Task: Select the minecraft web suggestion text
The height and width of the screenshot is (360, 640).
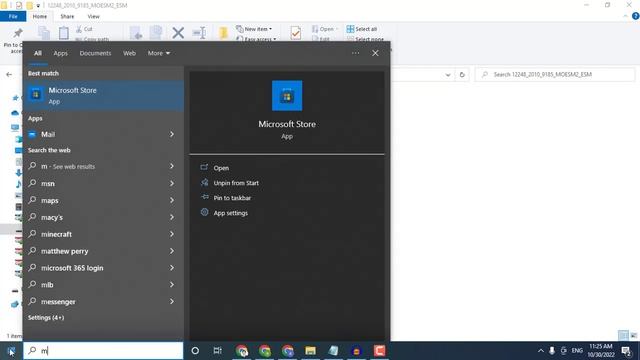Action: click(x=56, y=234)
